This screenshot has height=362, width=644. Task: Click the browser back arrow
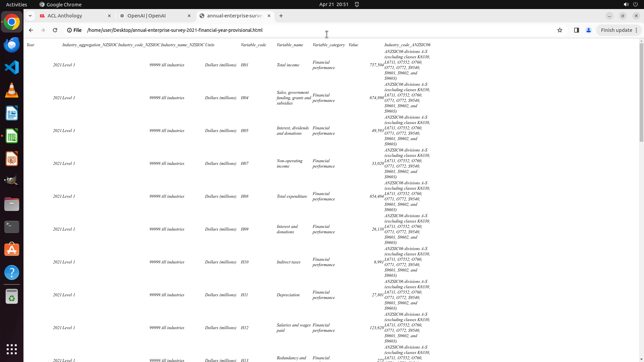tap(31, 30)
